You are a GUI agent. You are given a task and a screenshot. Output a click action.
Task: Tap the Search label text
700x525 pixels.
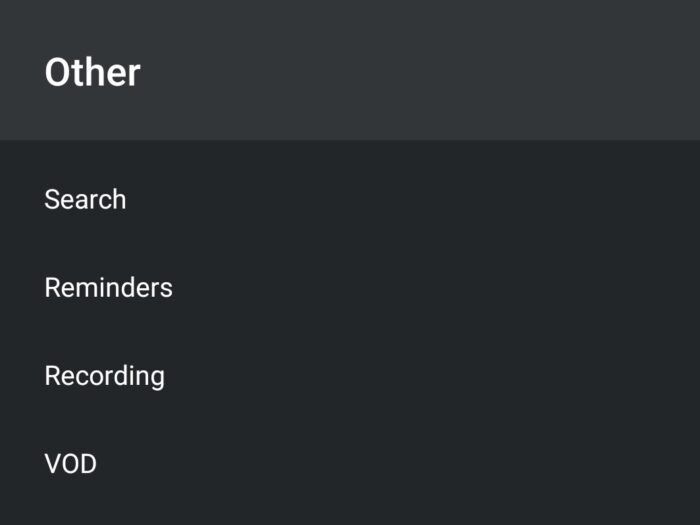point(86,199)
